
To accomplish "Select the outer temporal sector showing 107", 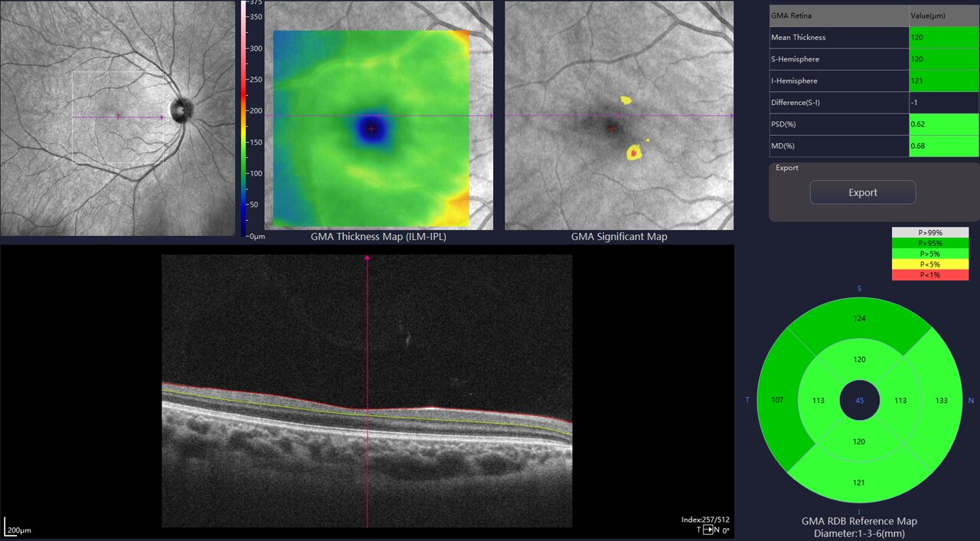I will point(778,401).
